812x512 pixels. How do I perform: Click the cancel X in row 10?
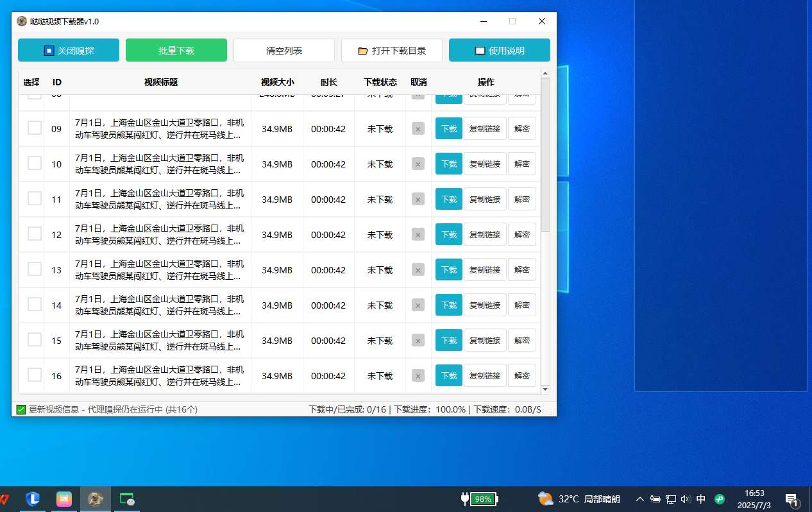tap(418, 164)
